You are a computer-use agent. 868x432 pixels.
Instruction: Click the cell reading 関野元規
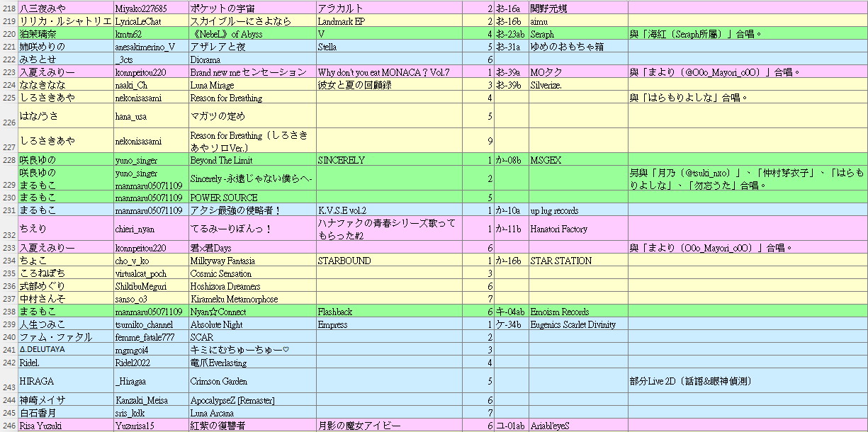578,8
